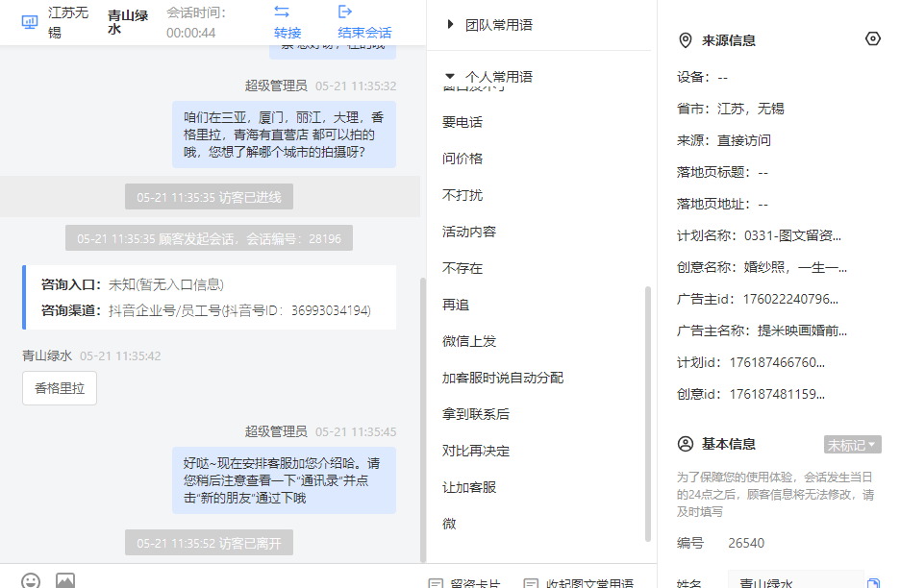Click the admin message listing 三亚，厦门 stores

point(284,135)
